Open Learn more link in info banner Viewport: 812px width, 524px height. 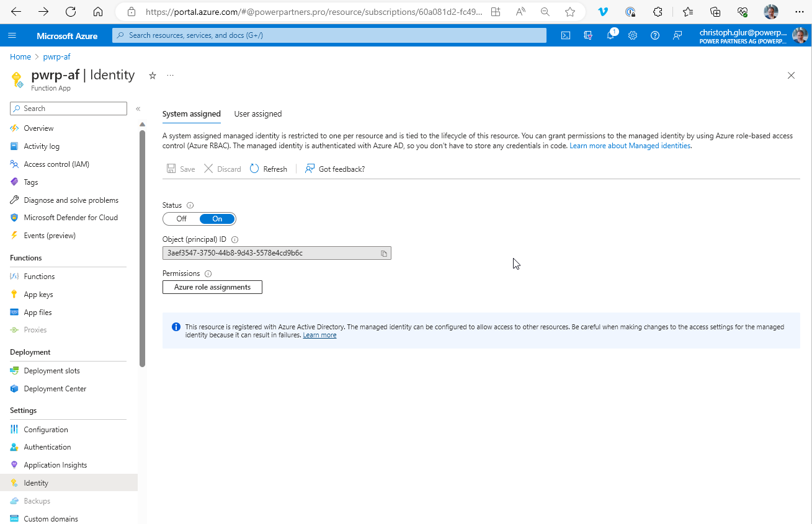(319, 335)
